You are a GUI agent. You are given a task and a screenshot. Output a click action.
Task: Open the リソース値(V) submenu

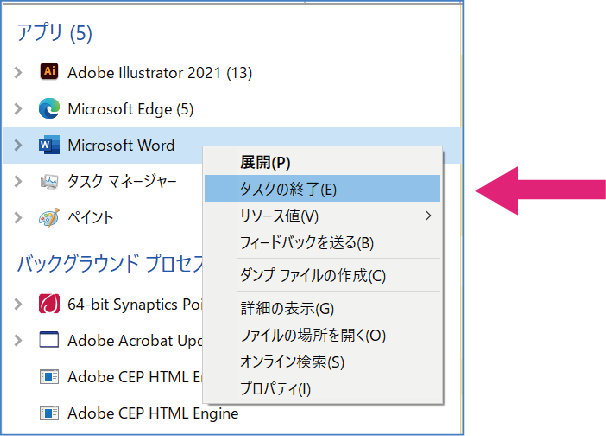tap(281, 216)
